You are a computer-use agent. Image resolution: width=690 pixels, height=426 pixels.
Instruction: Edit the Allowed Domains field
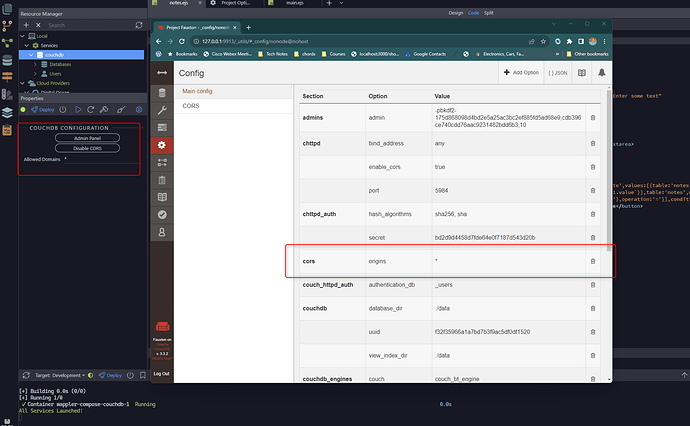pos(101,159)
